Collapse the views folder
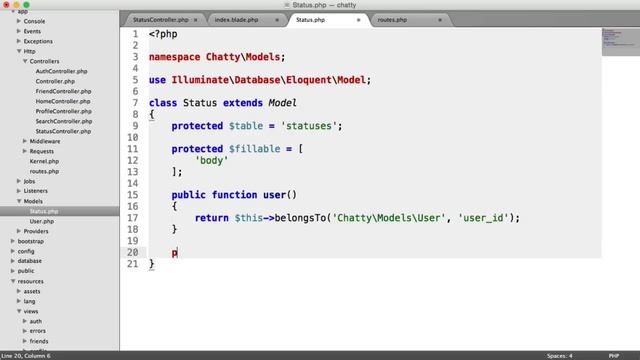This screenshot has height=360, width=640. pyautogui.click(x=19, y=311)
